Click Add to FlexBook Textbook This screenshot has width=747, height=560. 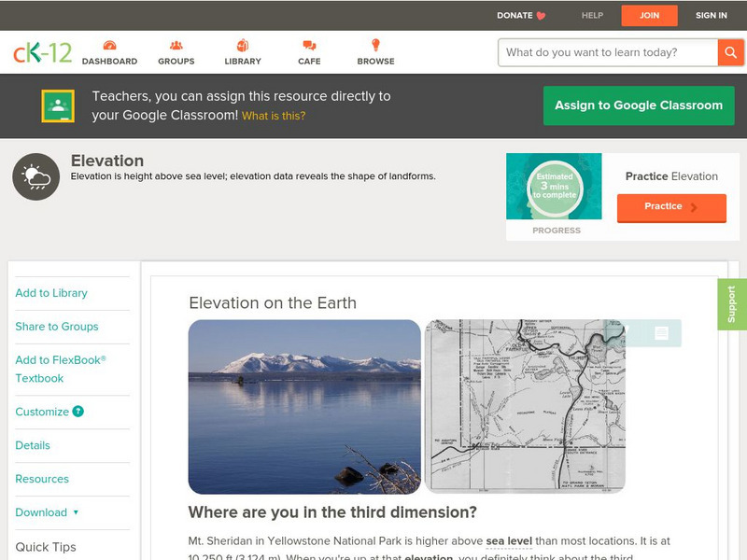(x=61, y=369)
